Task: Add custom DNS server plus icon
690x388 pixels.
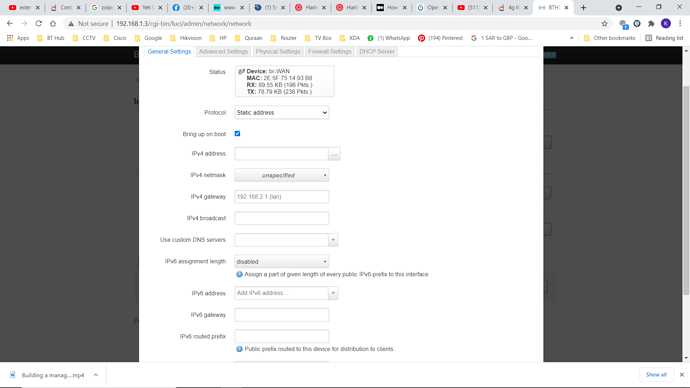Action: click(333, 240)
